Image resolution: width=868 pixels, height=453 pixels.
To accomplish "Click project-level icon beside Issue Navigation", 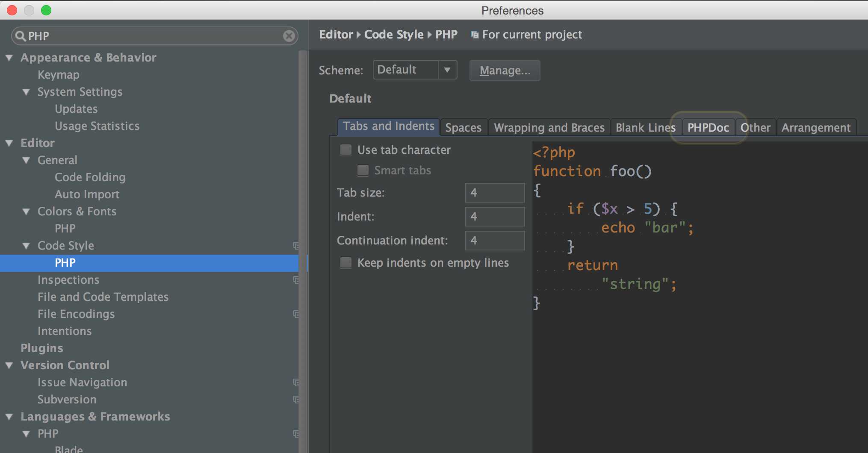I will tap(295, 382).
